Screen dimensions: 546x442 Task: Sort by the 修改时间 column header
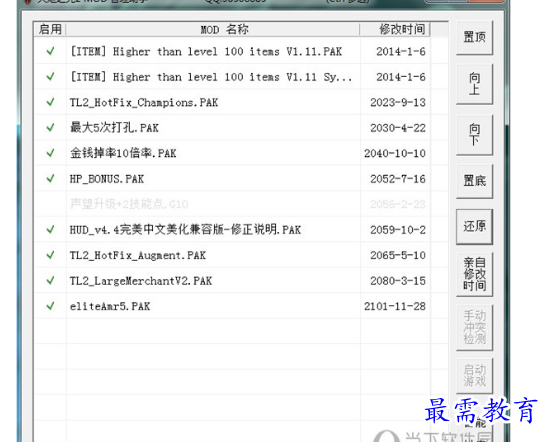(x=395, y=29)
